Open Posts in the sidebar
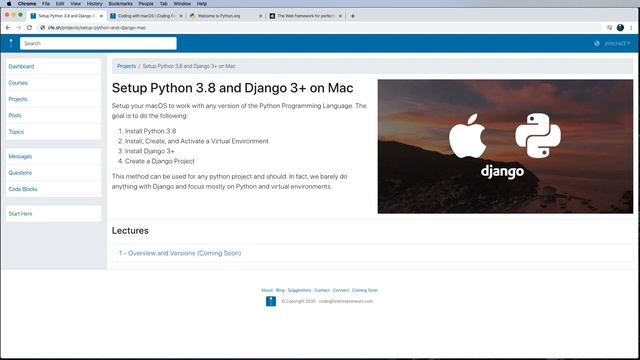 [15, 116]
